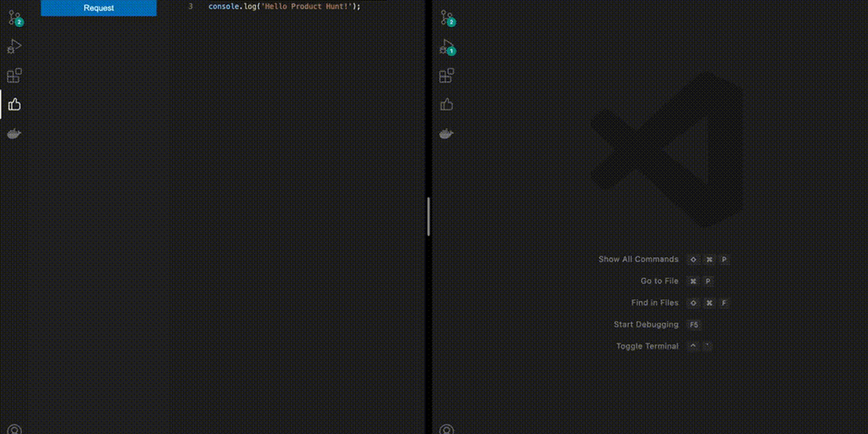Open Extensions view beside the Request button

point(14,75)
